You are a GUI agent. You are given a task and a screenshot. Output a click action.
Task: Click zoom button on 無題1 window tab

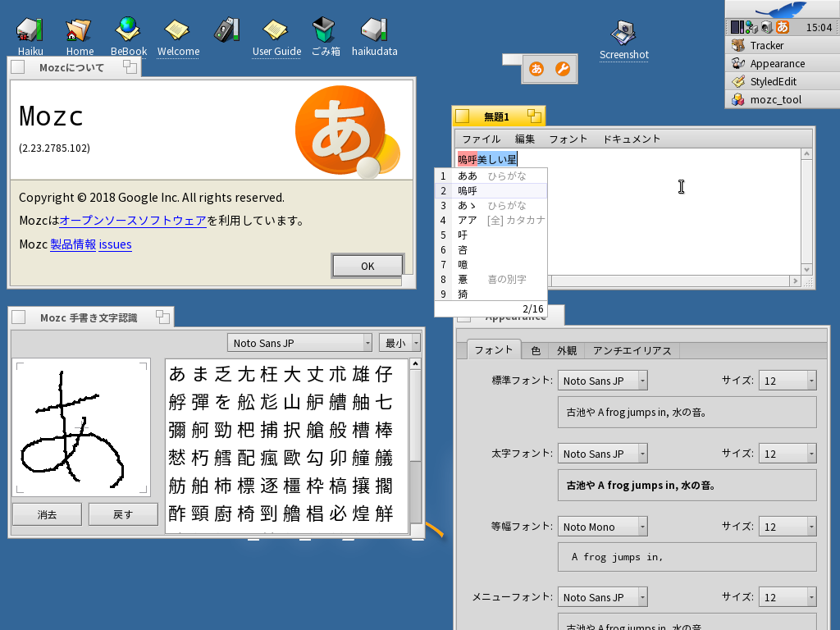534,116
